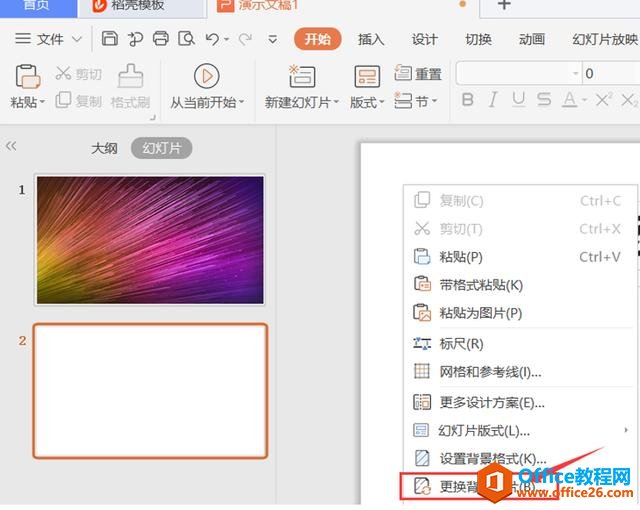This screenshot has height=510, width=640.
Task: Toggle Strikethrough formatting
Action: click(x=544, y=100)
